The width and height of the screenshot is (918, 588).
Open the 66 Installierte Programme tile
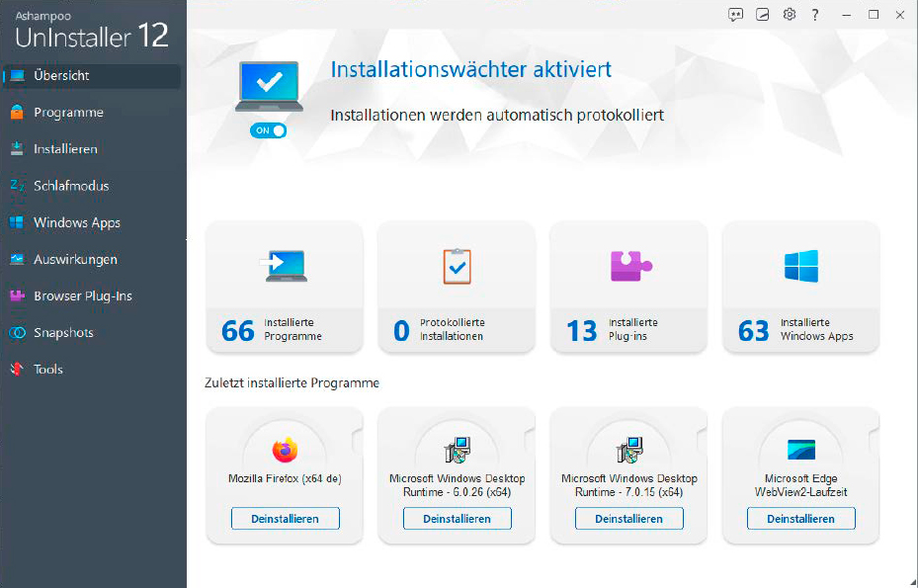pyautogui.click(x=284, y=287)
